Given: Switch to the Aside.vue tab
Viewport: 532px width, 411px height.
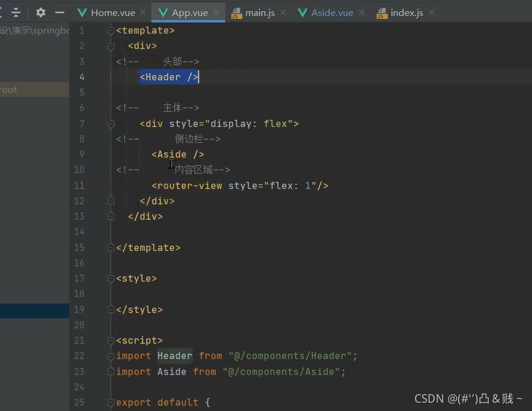Looking at the screenshot, I should (x=332, y=13).
